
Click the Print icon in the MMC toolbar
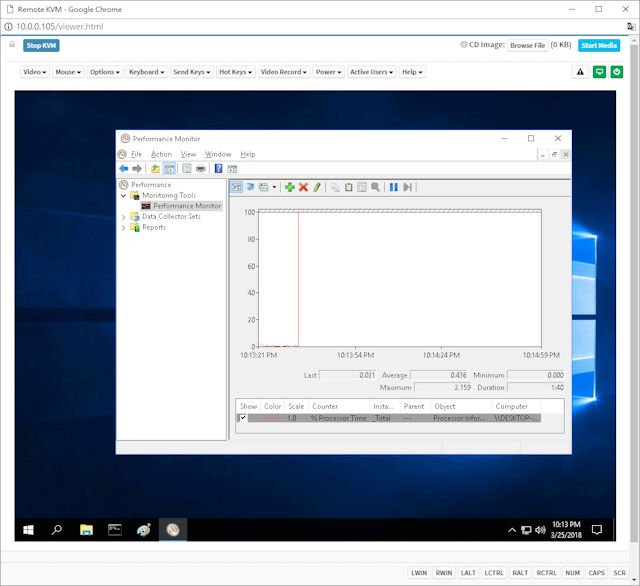coord(200,169)
